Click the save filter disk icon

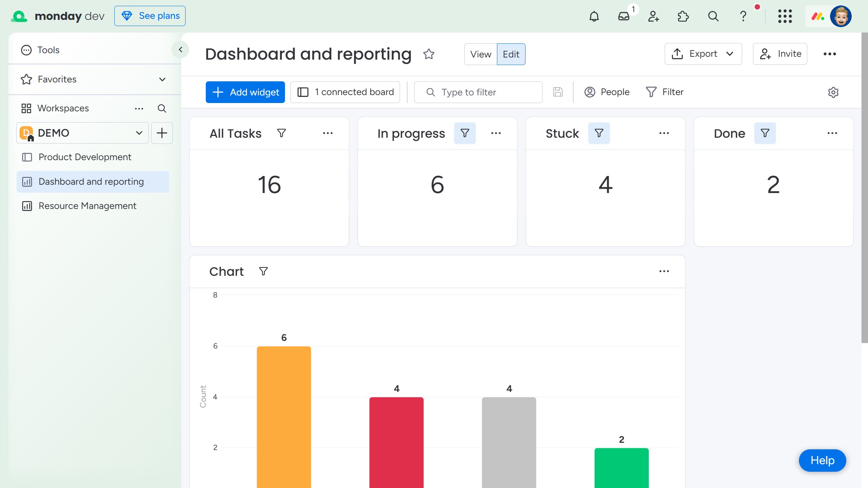[558, 92]
